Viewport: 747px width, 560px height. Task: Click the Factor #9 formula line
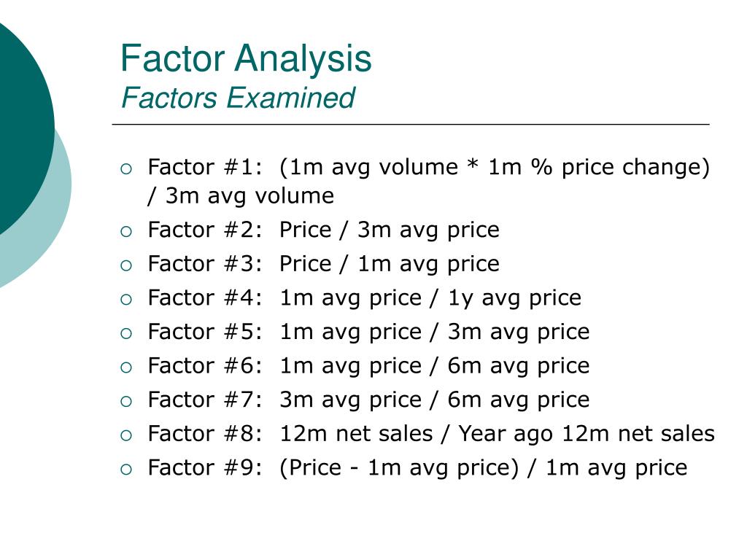[417, 467]
